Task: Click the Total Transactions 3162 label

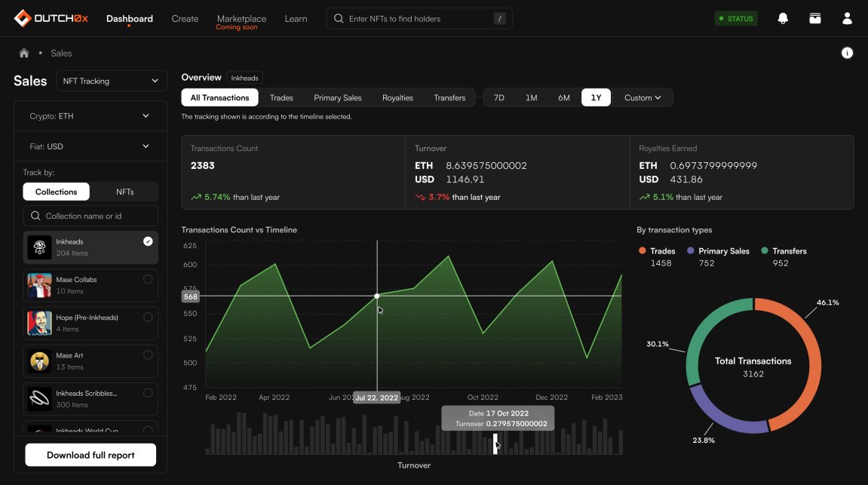Action: 753,367
